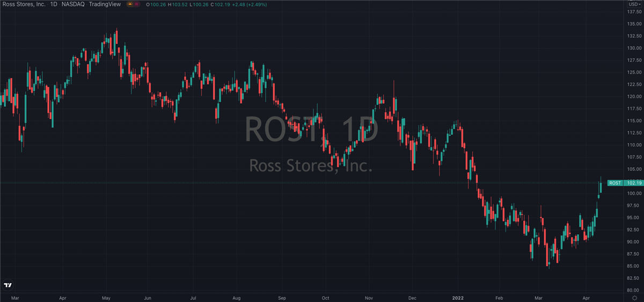
Task: Open chart settings gear icon
Action: (x=634, y=298)
